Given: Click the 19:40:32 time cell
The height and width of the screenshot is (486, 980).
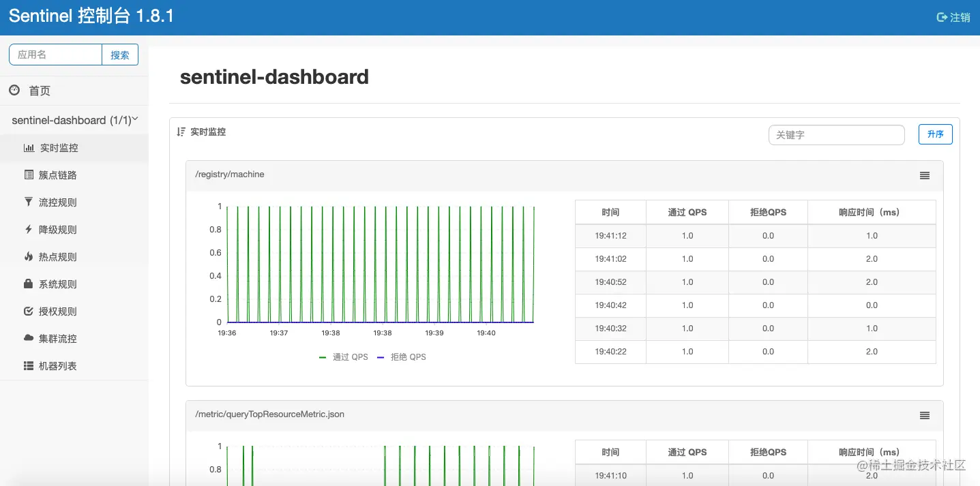Looking at the screenshot, I should pyautogui.click(x=610, y=329).
